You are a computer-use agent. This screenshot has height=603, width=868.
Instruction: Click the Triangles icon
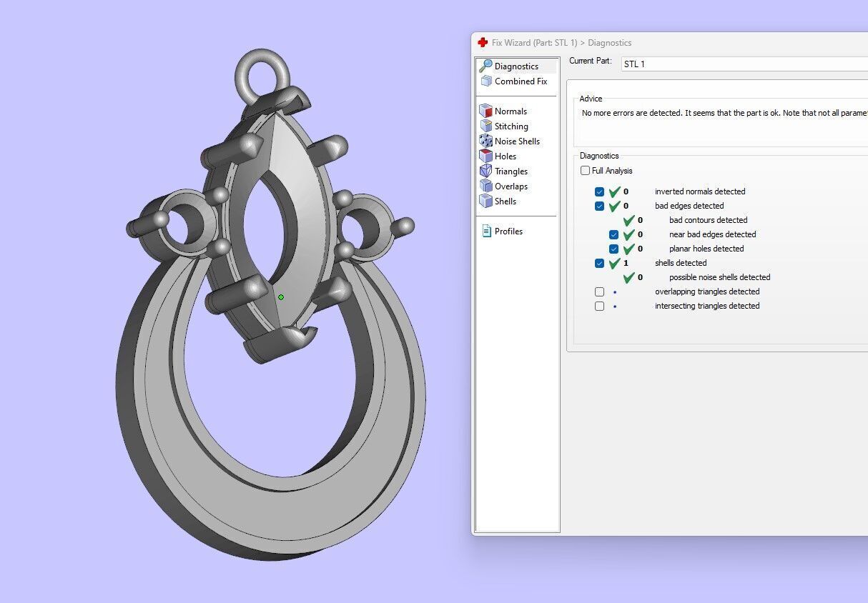pos(485,171)
